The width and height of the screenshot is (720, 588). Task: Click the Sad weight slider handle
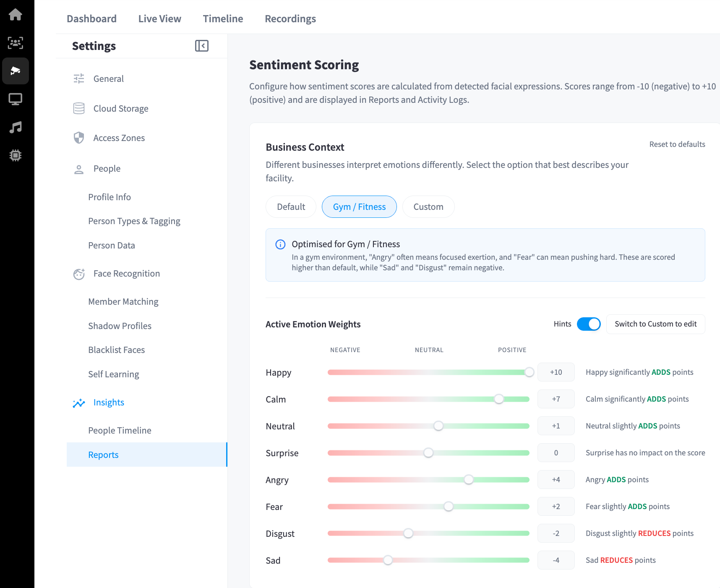tap(388, 560)
